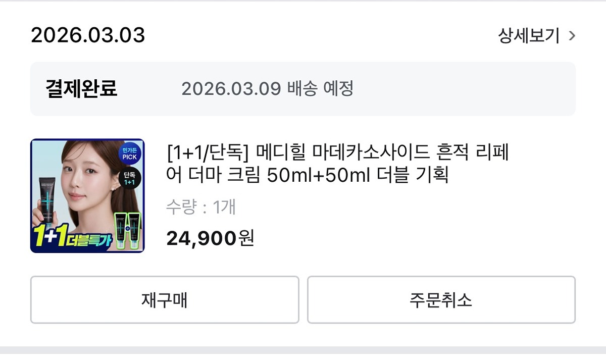Viewport: 606px width, 364px height.
Task: Tap the 2026.03.03 order date heading
Action: coord(88,35)
